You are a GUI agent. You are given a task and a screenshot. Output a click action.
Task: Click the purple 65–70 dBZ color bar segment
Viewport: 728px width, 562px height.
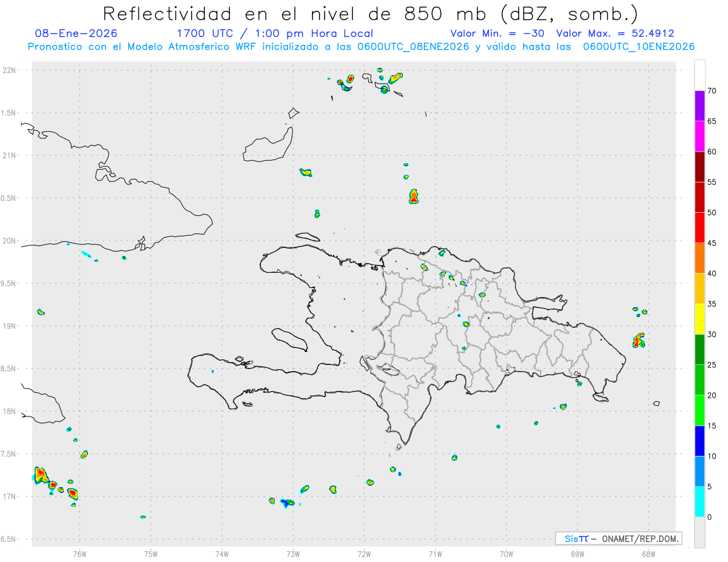(699, 106)
